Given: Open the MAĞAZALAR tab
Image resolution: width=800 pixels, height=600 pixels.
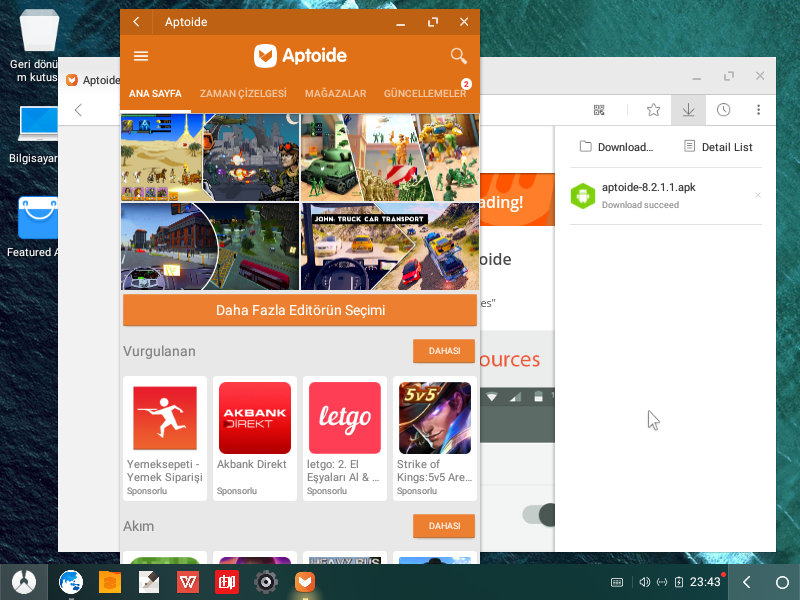Looking at the screenshot, I should [335, 94].
